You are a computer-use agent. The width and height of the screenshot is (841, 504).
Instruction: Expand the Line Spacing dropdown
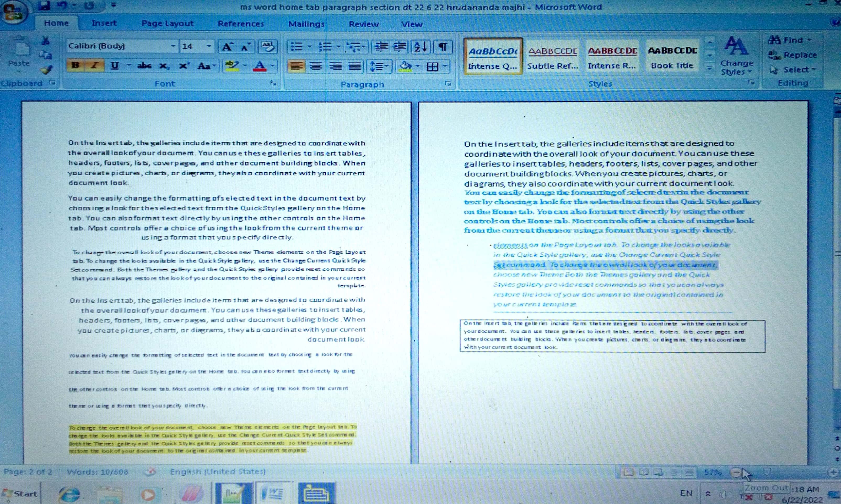pyautogui.click(x=386, y=66)
